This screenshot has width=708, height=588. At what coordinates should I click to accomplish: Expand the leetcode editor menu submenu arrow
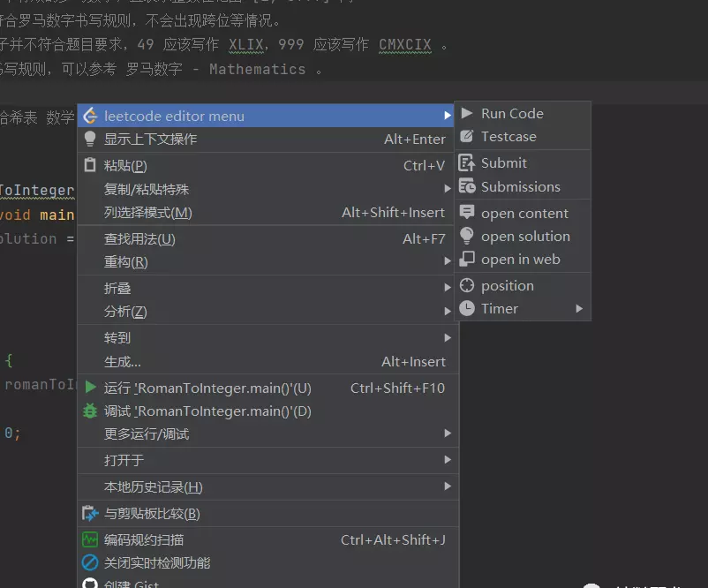(447, 116)
